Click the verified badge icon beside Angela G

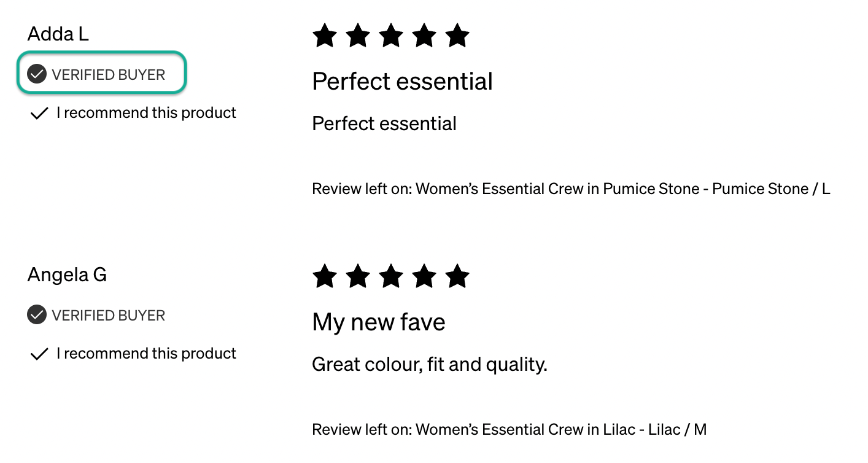click(37, 315)
